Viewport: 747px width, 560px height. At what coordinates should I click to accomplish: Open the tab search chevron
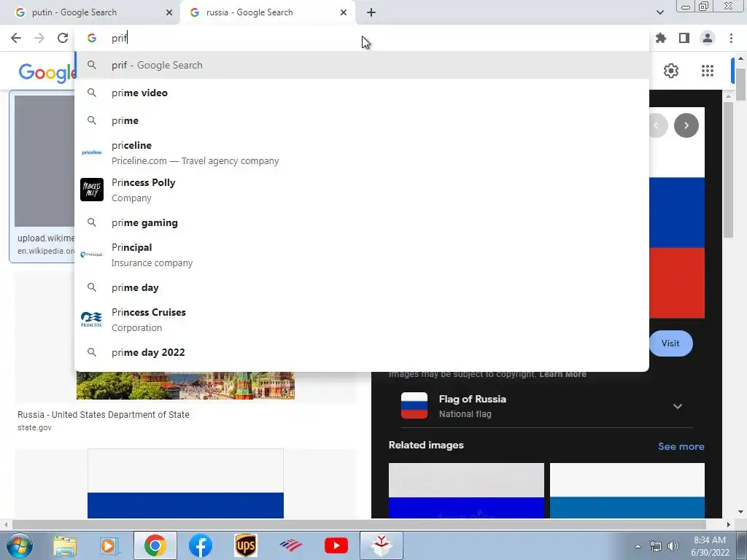[659, 12]
